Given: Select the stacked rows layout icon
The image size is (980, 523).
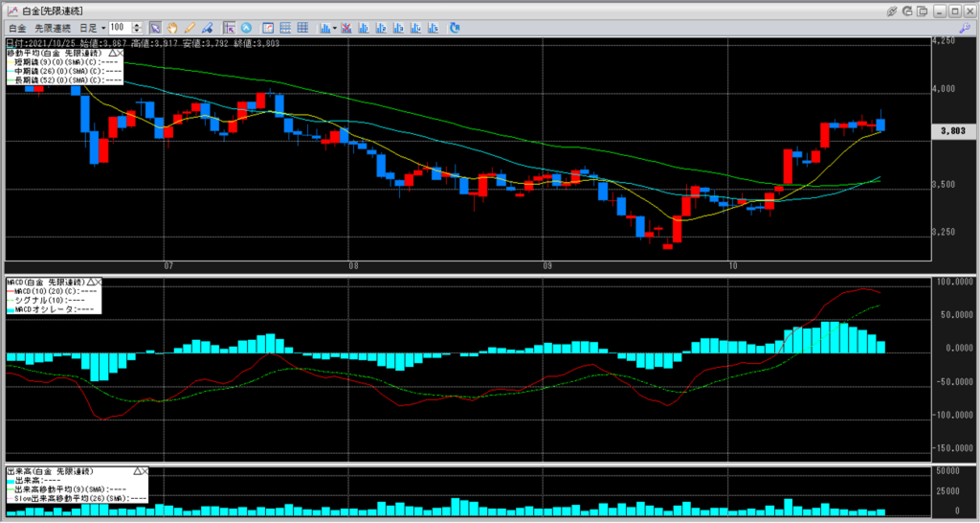Looking at the screenshot, I should [x=285, y=28].
